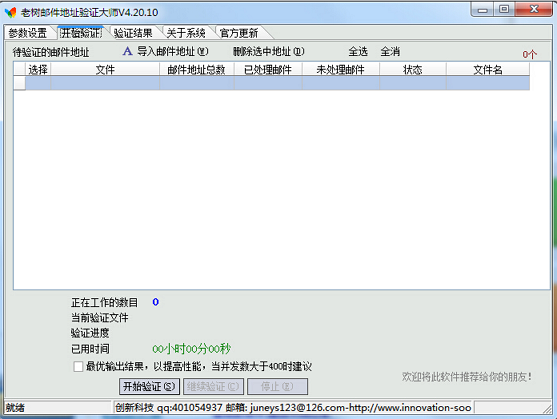Click 删除选中地址 to remove selection
557x419 pixels.
point(269,51)
